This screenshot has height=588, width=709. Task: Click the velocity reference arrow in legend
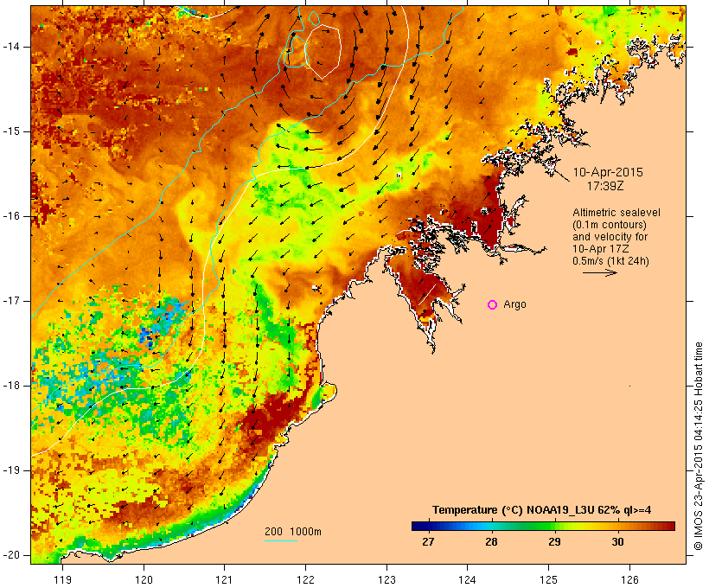[x=599, y=272]
